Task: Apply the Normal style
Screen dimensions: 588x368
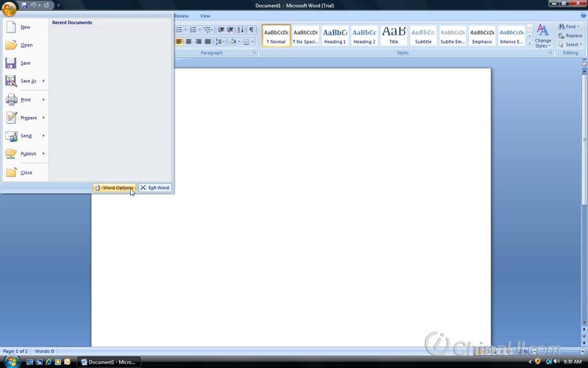Action: coord(276,35)
